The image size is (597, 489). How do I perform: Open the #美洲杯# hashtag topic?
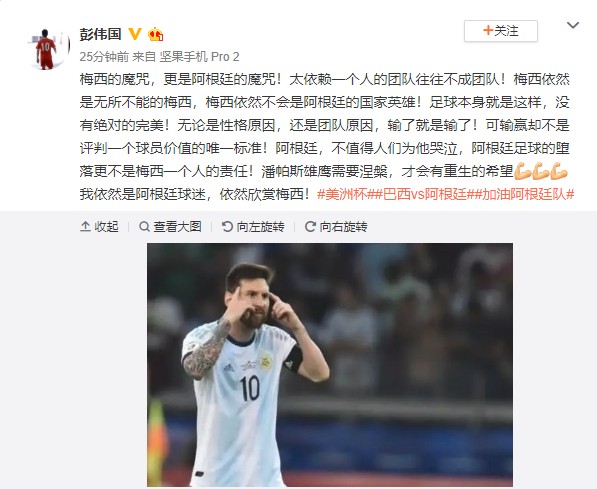pos(346,194)
